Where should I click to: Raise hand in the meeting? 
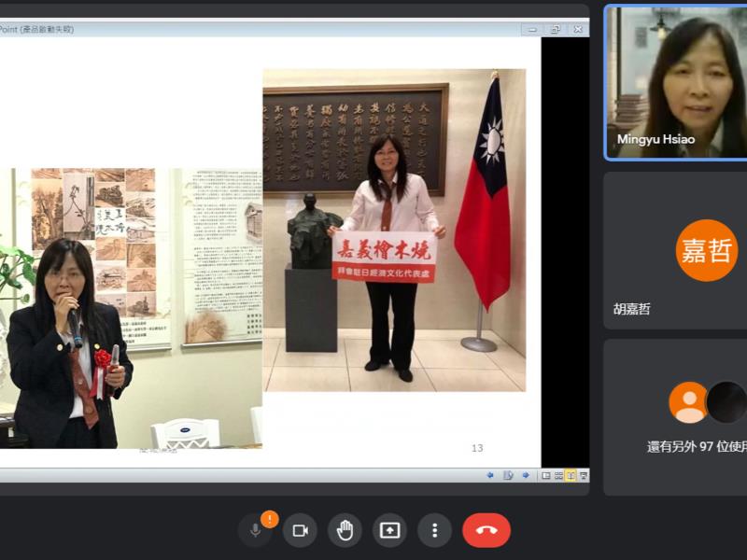345,530
